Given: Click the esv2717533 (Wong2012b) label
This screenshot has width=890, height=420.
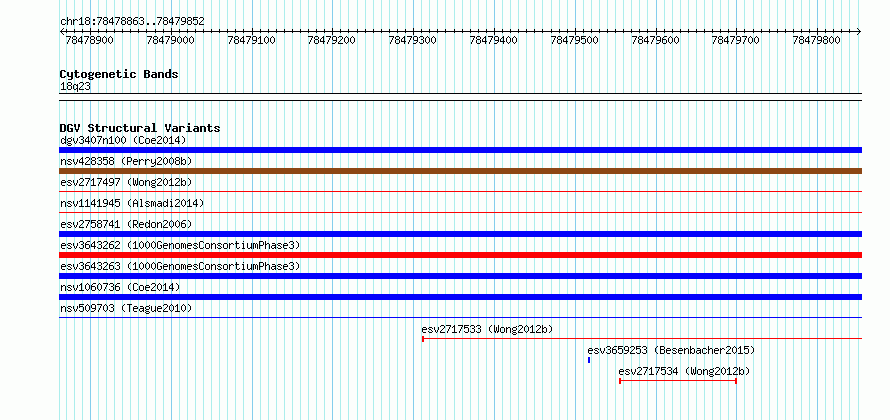Looking at the screenshot, I should pos(488,329).
